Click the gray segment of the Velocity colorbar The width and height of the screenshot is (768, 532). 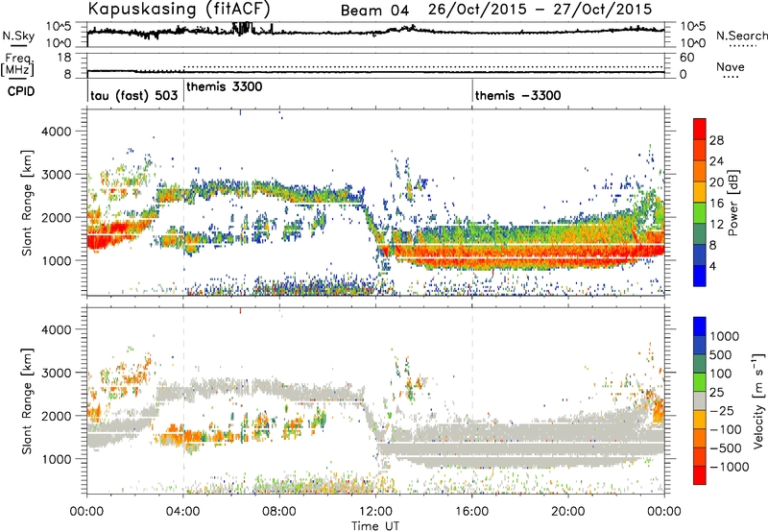click(x=700, y=400)
